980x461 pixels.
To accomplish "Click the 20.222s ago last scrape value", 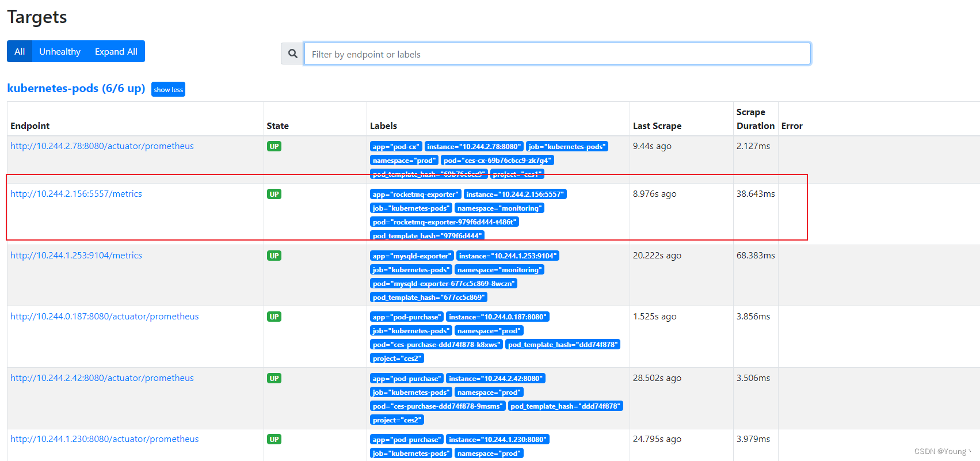I will click(x=657, y=256).
